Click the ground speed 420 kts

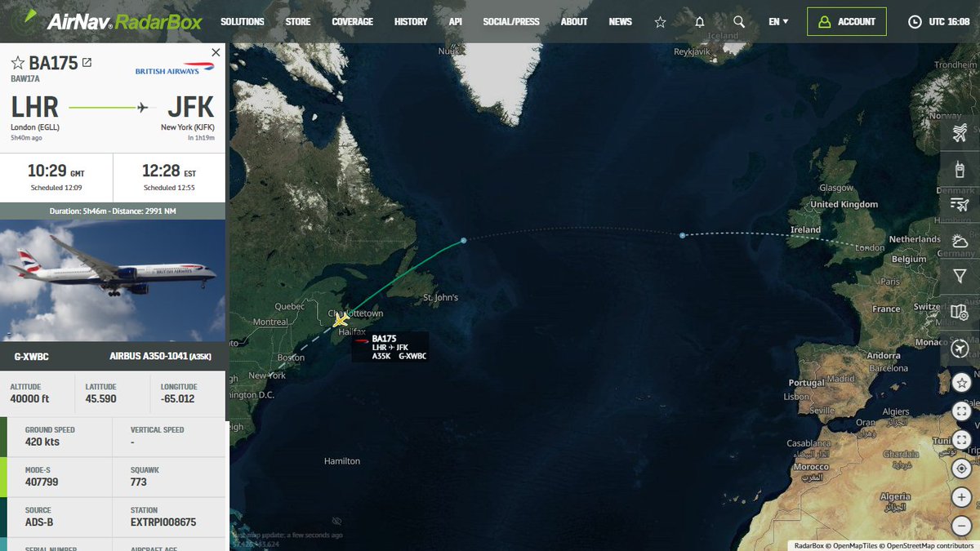pyautogui.click(x=42, y=442)
